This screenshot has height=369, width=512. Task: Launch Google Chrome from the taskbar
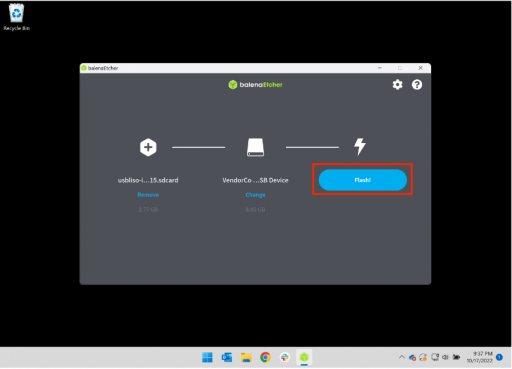pos(265,357)
